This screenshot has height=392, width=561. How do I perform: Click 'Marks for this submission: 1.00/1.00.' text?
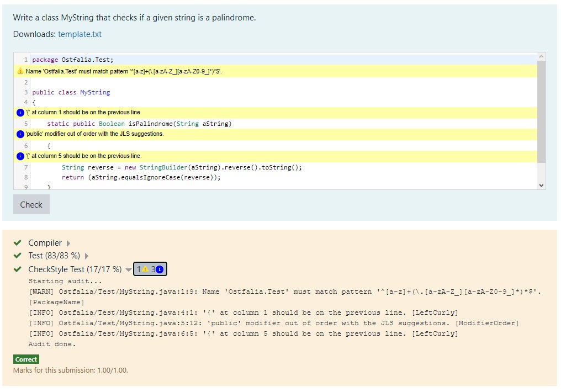[x=71, y=370]
